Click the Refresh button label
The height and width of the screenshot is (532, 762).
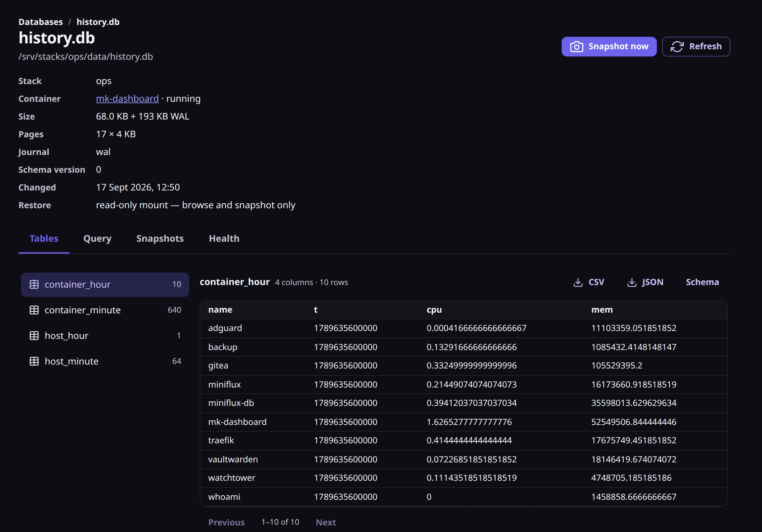(705, 46)
